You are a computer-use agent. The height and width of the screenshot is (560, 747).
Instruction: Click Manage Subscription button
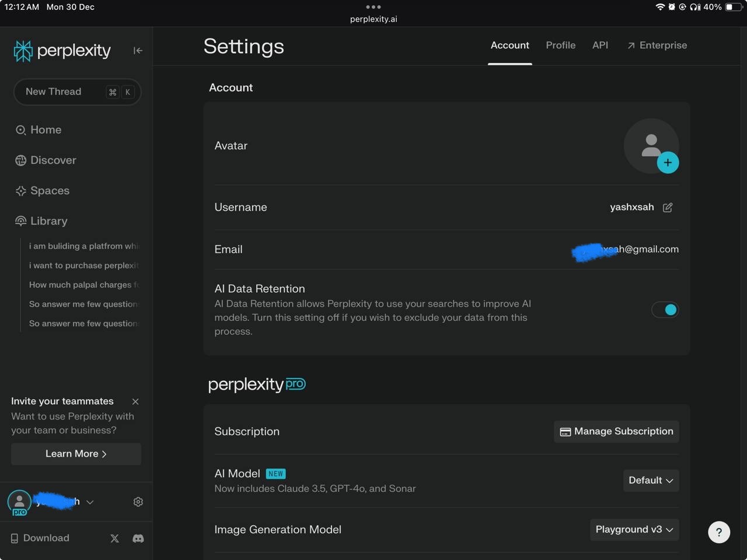pos(616,432)
